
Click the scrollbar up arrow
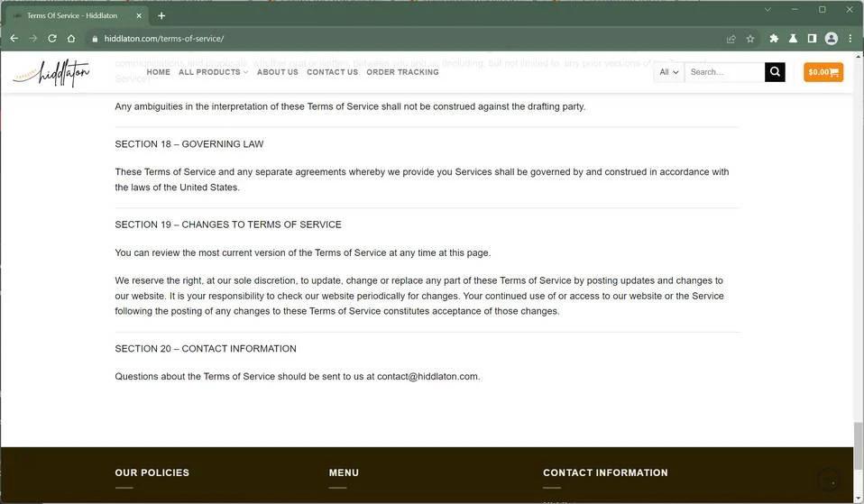point(858,56)
